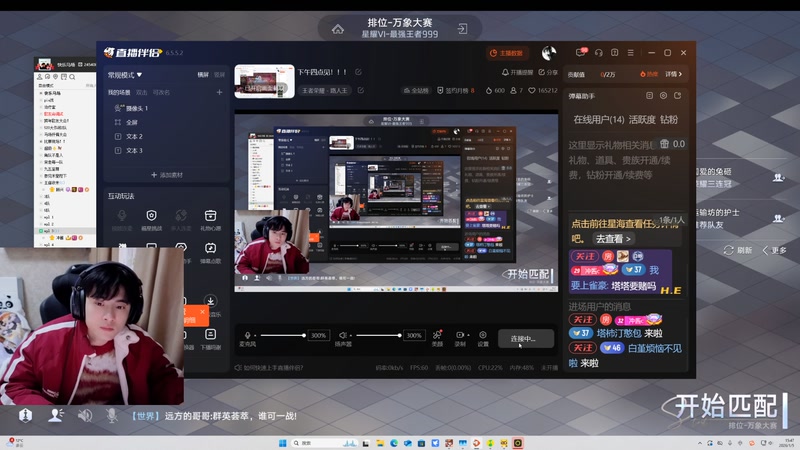
Task: Add a new scene with plus icon
Action: 219,92
